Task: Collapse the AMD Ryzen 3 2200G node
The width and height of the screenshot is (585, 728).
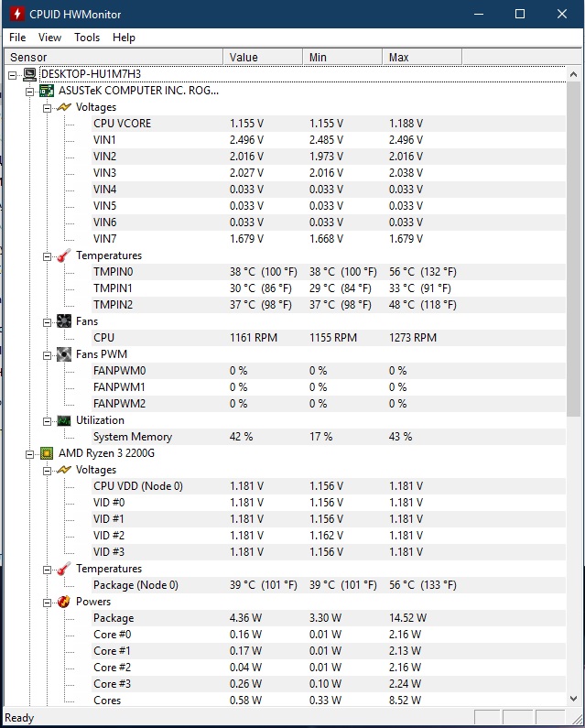Action: (29, 453)
